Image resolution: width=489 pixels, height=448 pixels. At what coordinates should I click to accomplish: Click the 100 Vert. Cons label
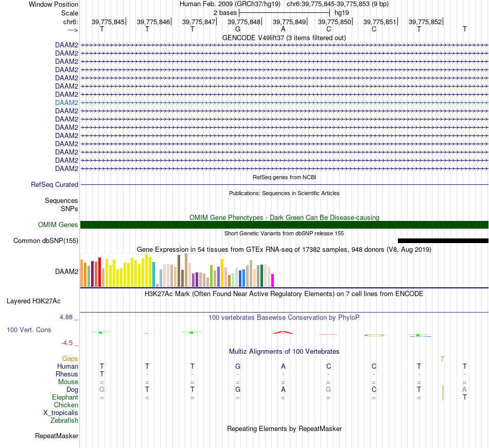pyautogui.click(x=29, y=330)
